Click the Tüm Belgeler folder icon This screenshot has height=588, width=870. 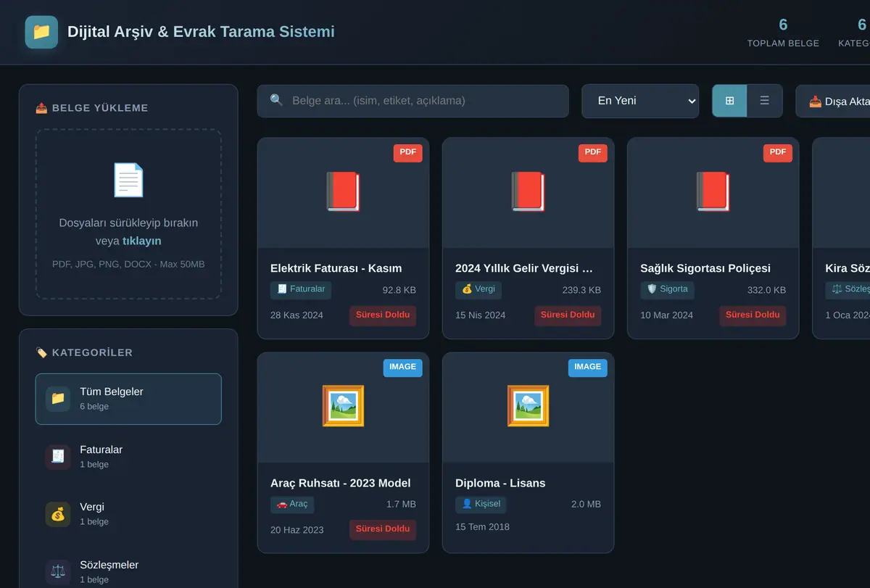pyautogui.click(x=58, y=399)
